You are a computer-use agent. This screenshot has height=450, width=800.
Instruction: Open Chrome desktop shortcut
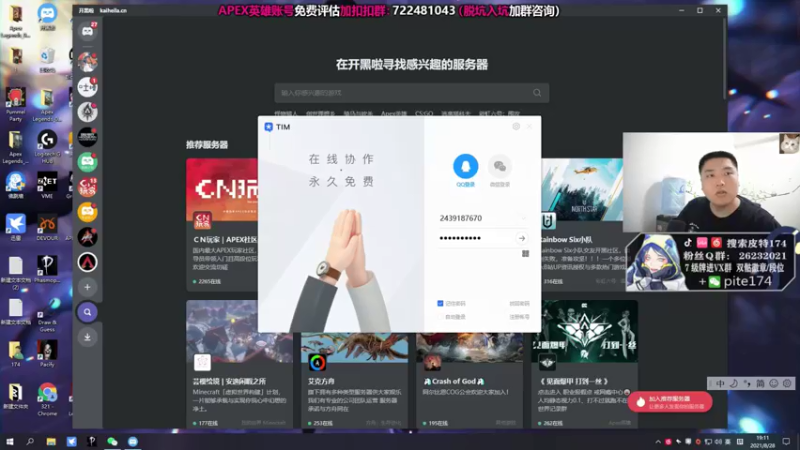[x=47, y=399]
